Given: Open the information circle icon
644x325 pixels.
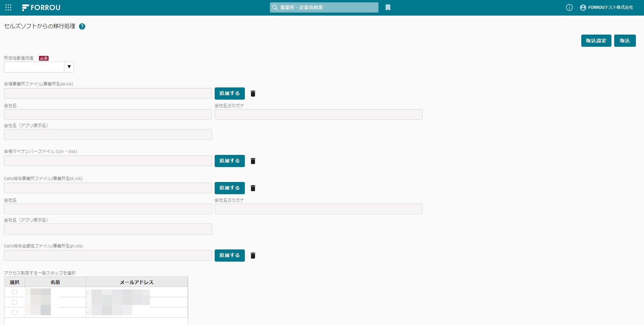Looking at the screenshot, I should coord(569,7).
